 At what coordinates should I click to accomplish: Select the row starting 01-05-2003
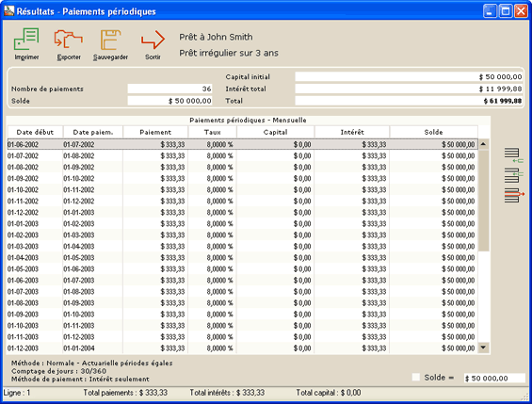coord(242,269)
